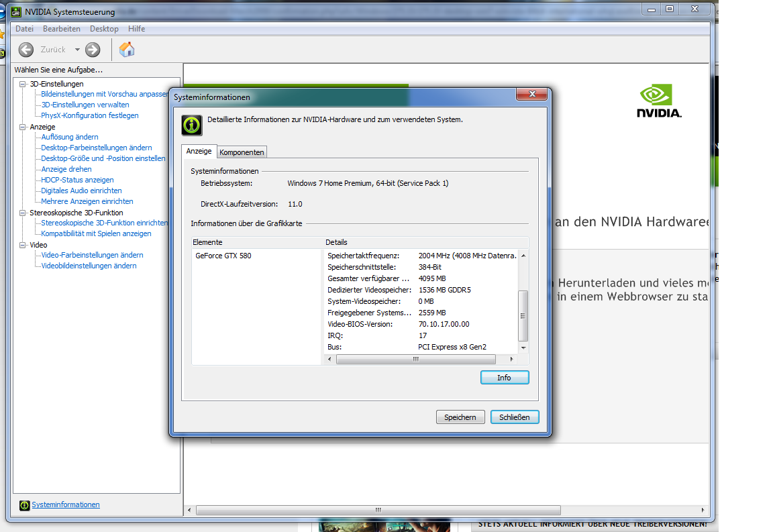Image resolution: width=773 pixels, height=532 pixels.
Task: Click the NVIDIA Systemsteuerung title icon
Action: click(16, 11)
